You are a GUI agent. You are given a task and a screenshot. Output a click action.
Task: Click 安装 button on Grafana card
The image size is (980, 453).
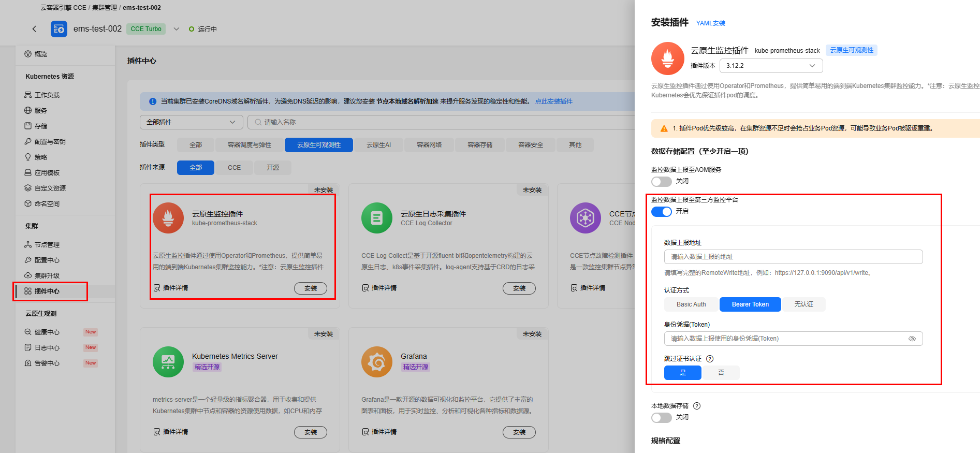coord(519,432)
